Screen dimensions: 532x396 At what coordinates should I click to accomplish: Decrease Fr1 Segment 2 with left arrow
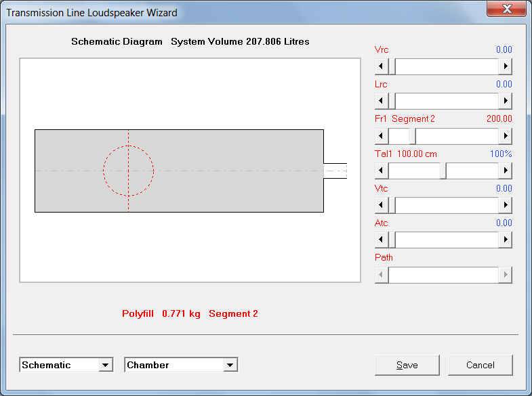click(382, 136)
